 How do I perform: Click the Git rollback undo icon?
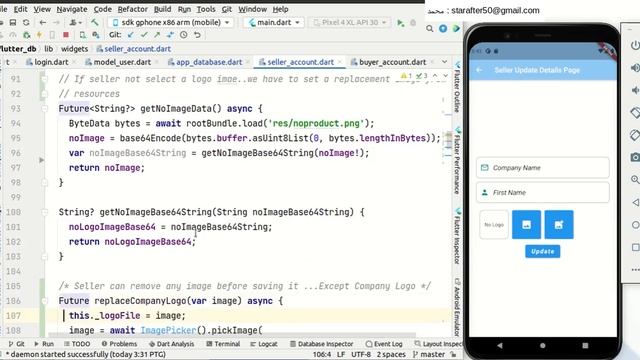(197, 35)
